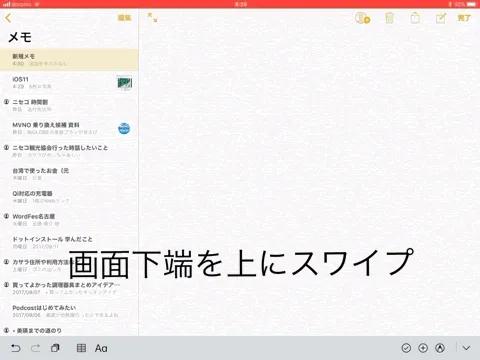This screenshot has width=480, height=360.
Task: Open the ニセコ観光協会行った時話したいこと note
Action: (x=69, y=151)
